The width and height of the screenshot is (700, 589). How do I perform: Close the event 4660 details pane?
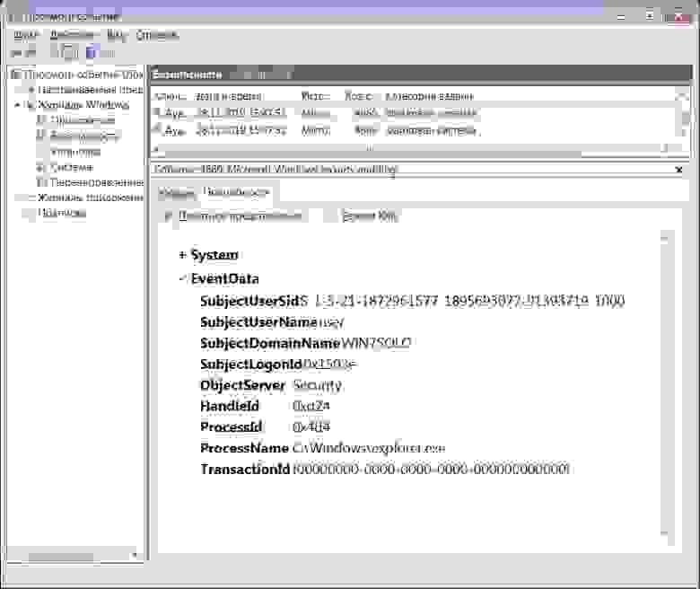click(x=679, y=170)
